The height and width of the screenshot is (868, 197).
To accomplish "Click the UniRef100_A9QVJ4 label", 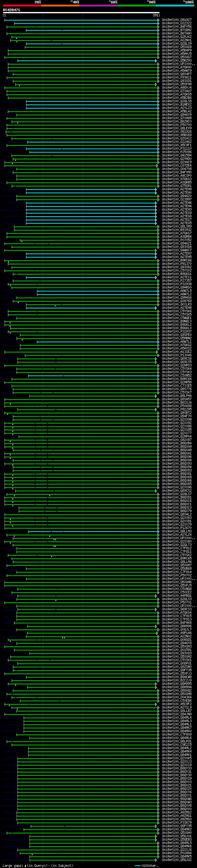I will click(177, 88).
